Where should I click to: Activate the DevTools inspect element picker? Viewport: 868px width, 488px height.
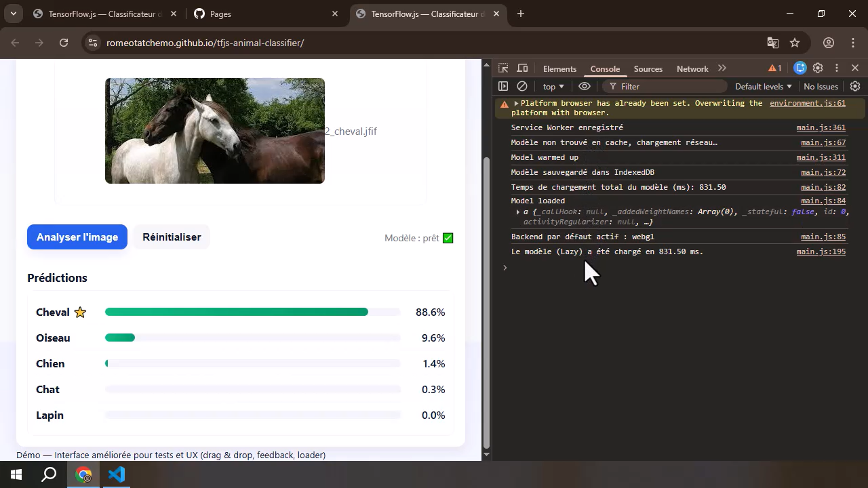[x=503, y=68]
